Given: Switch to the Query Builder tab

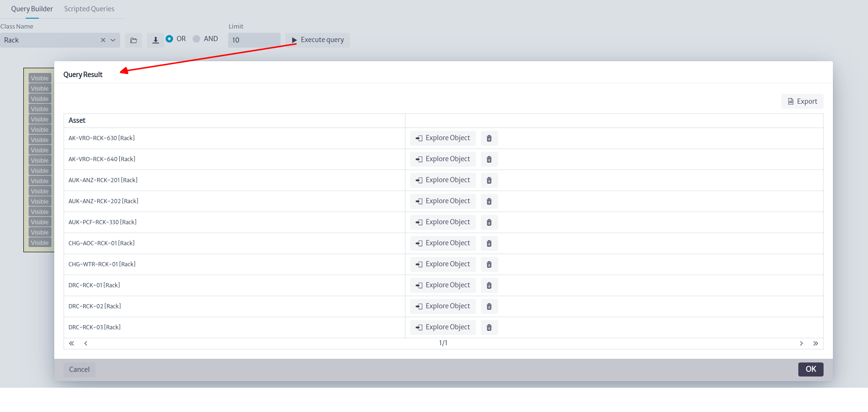Looking at the screenshot, I should 32,9.
